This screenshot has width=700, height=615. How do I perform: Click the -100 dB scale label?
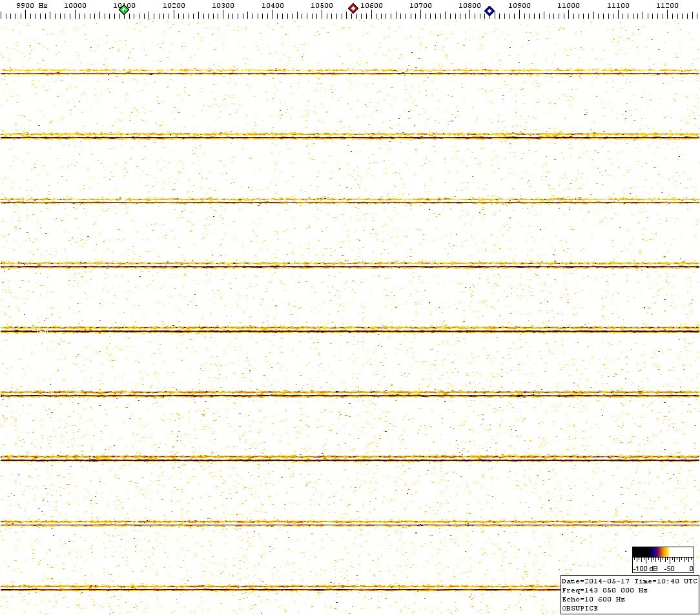tap(646, 569)
